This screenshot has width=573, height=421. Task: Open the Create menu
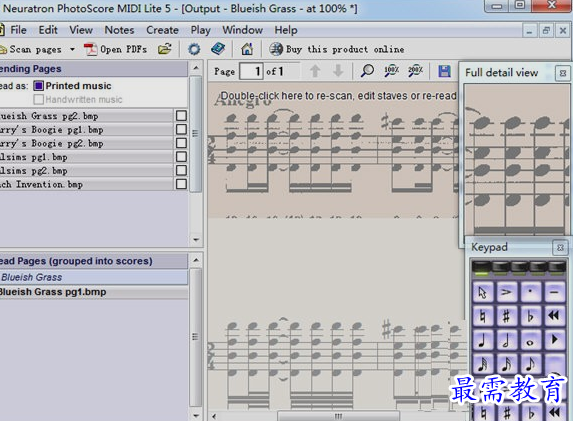click(x=163, y=30)
